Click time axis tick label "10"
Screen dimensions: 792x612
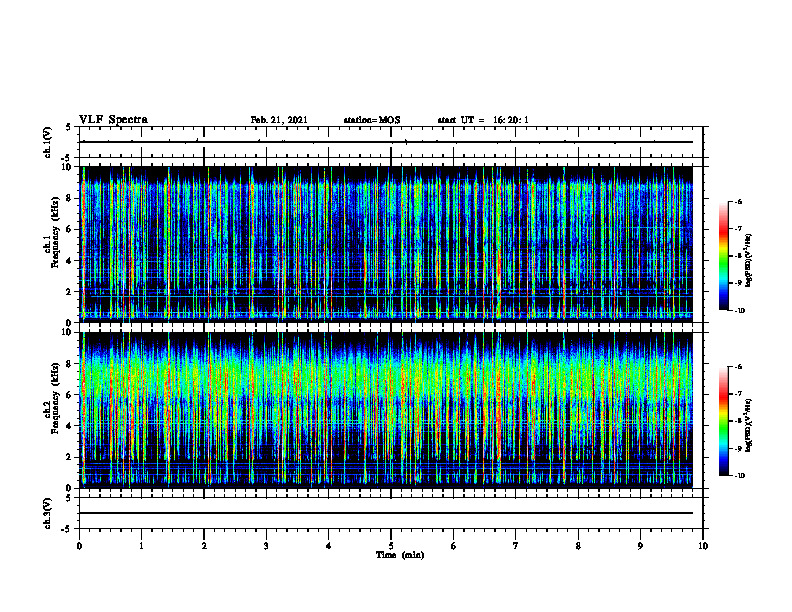point(703,546)
